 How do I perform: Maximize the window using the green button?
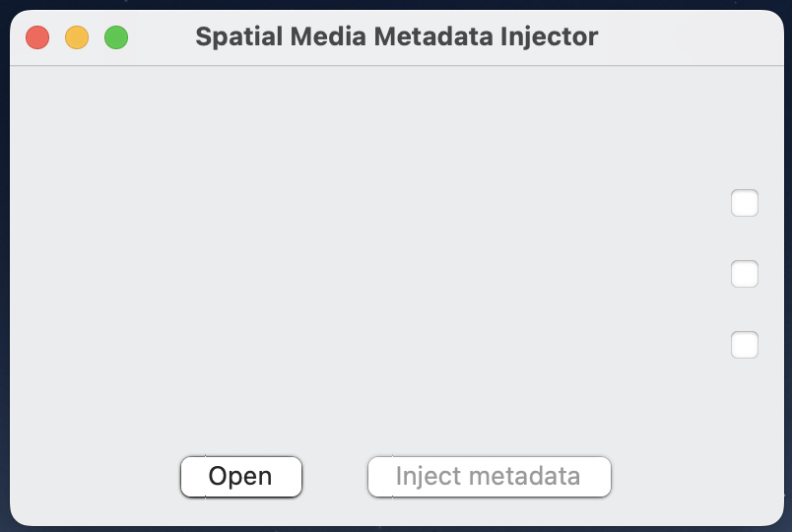click(116, 38)
